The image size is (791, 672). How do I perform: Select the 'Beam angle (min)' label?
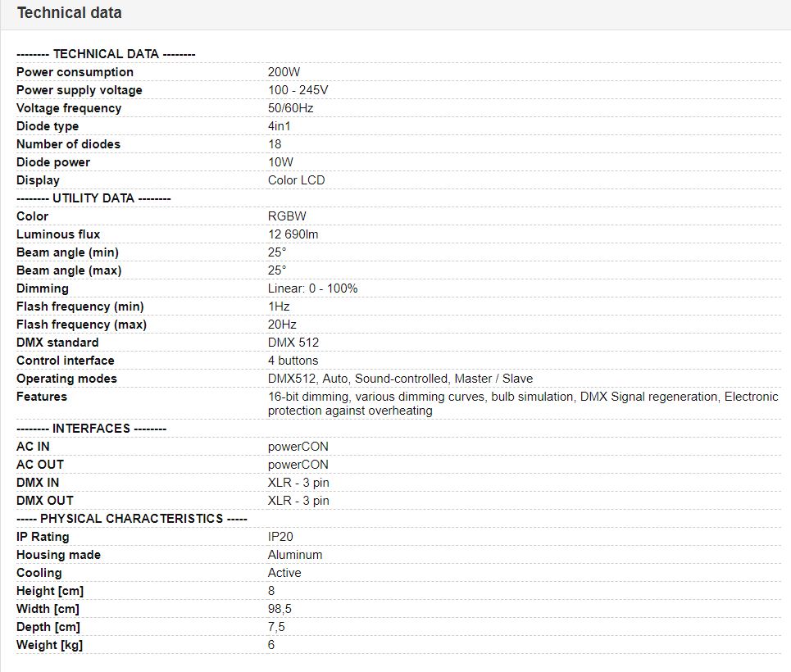[x=67, y=252]
